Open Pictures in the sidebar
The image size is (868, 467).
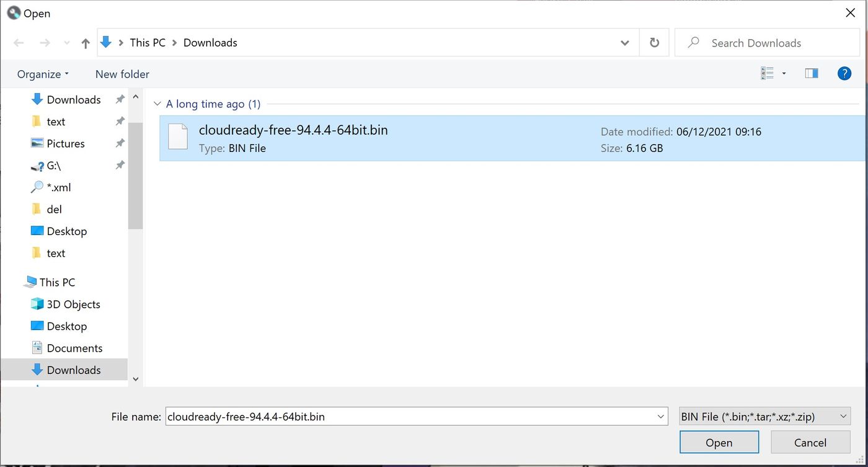(66, 143)
